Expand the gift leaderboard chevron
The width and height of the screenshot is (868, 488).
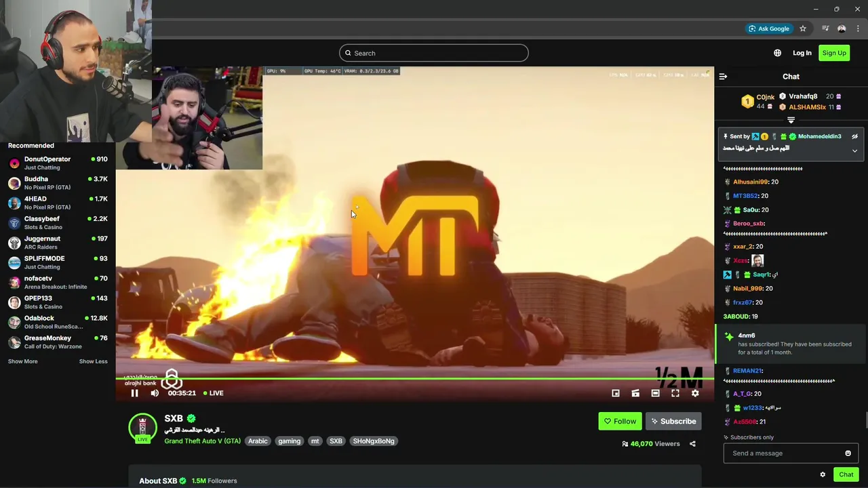coord(791,120)
